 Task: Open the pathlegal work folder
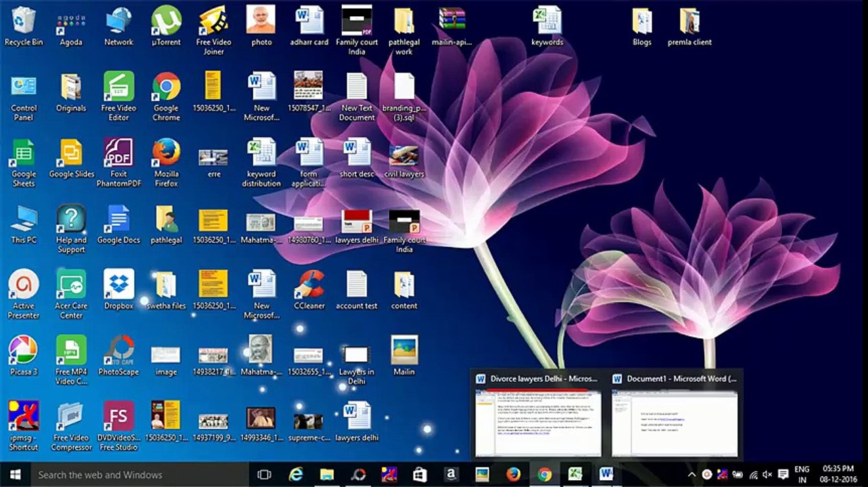pyautogui.click(x=404, y=31)
